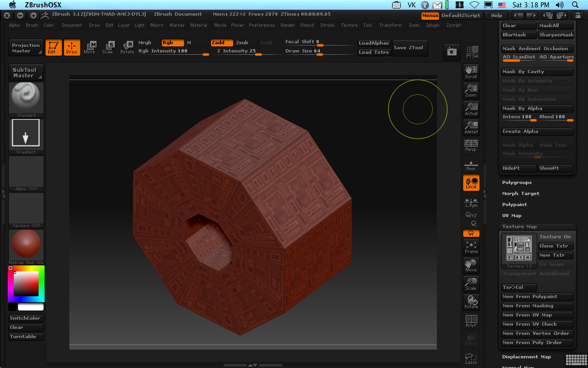The height and width of the screenshot is (368, 588).
Task: Expand the Polygroups section
Action: point(517,183)
